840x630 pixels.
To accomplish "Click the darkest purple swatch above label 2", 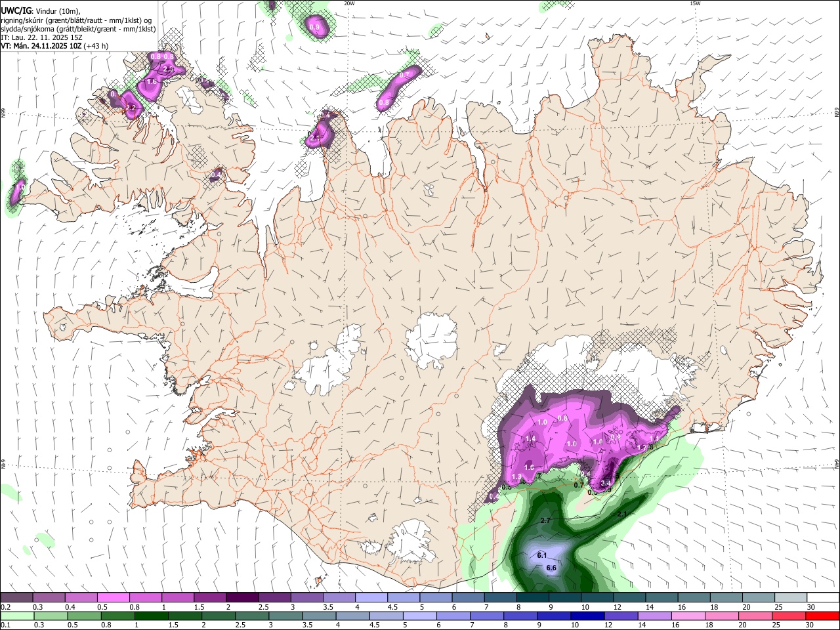I will tap(242, 597).
